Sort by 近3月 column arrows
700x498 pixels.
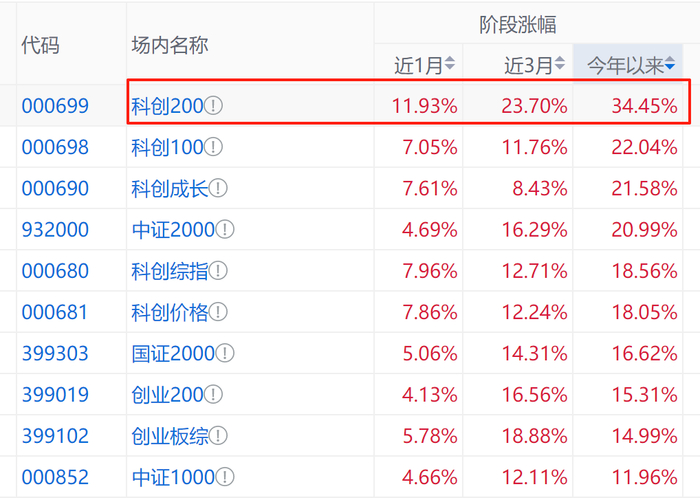coord(560,63)
